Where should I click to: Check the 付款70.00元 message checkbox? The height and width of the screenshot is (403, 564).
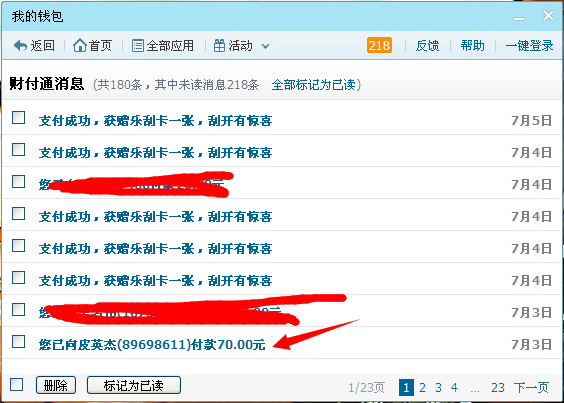coord(18,341)
